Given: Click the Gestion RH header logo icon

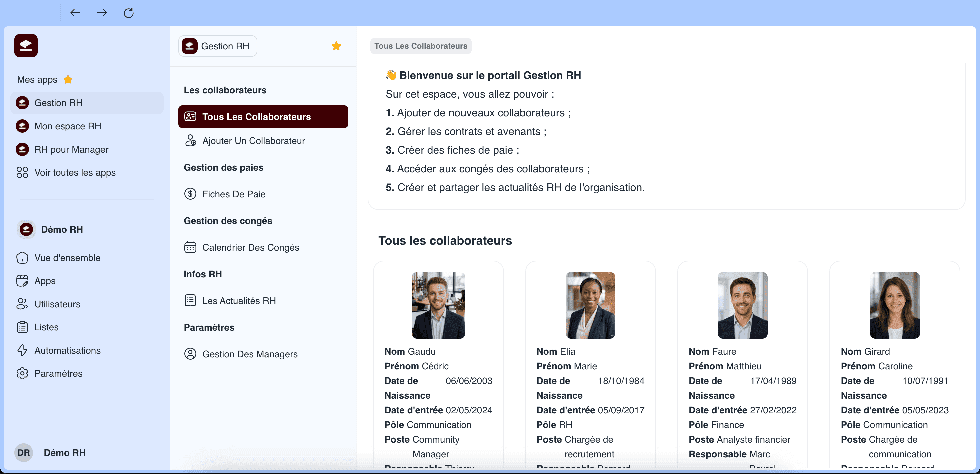Looking at the screenshot, I should coord(189,46).
